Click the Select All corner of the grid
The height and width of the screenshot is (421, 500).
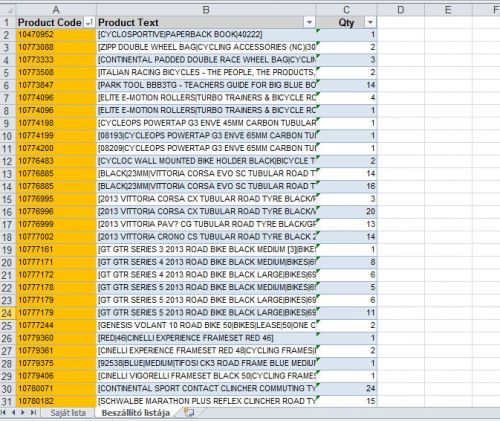tap(8, 10)
